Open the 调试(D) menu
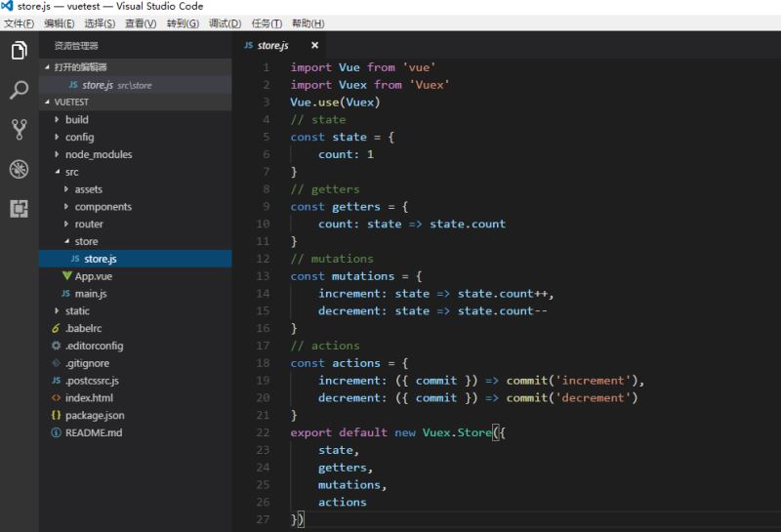 point(226,23)
